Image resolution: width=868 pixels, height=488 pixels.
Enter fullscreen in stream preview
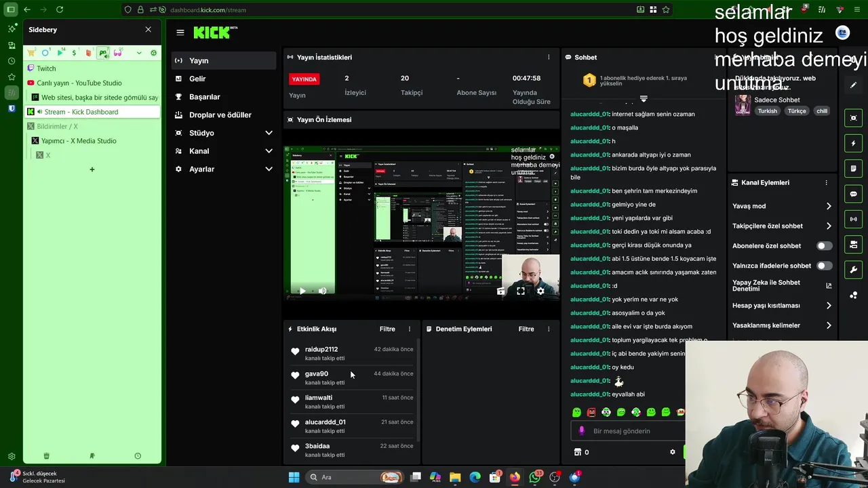pyautogui.click(x=520, y=291)
